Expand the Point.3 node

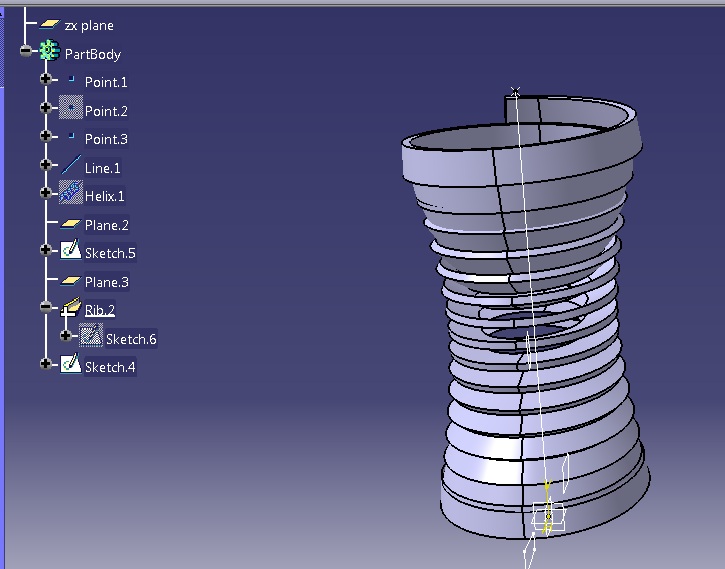(46, 136)
